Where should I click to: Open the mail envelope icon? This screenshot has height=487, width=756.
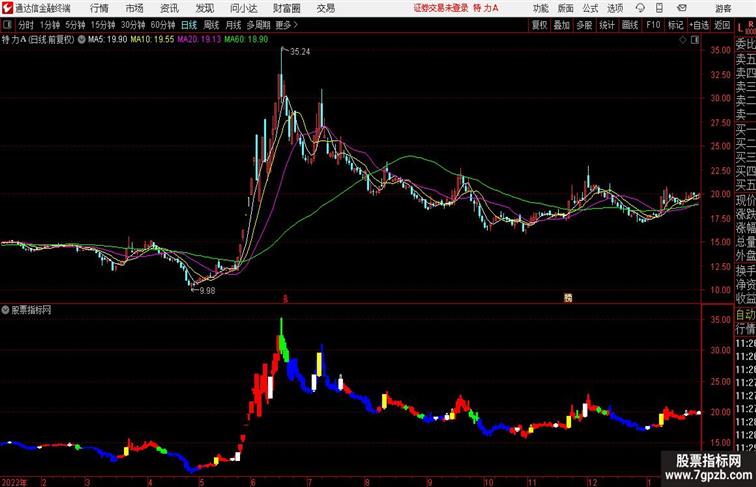click(682, 8)
